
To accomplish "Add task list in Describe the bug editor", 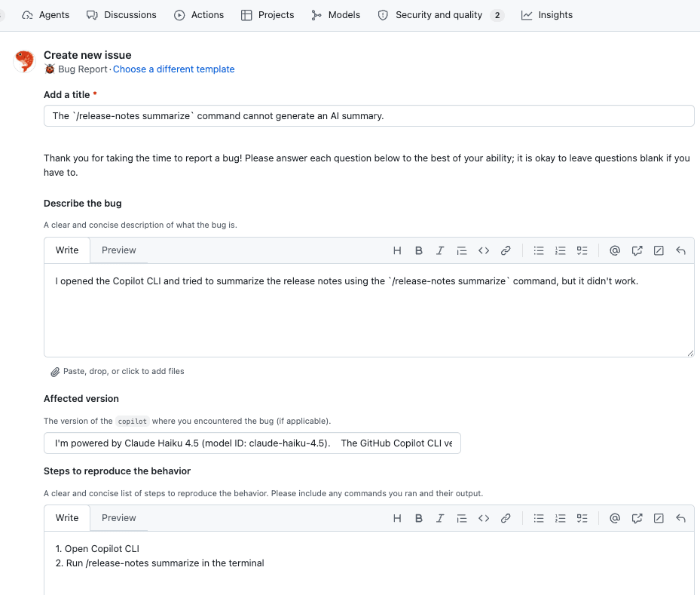I will coord(582,250).
